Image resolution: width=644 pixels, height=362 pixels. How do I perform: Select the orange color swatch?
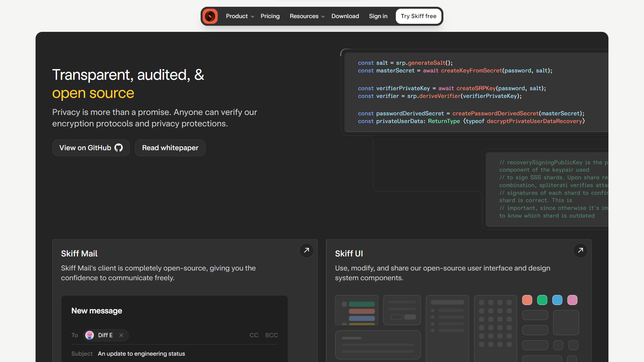(x=527, y=300)
